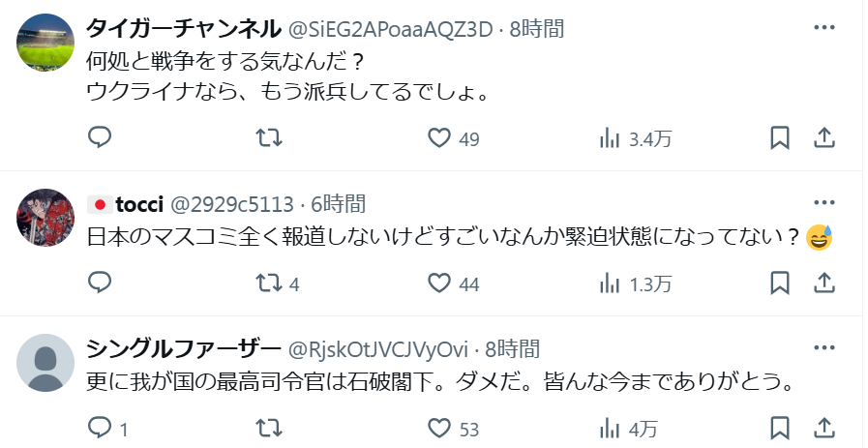
Task: Open more options for タイガーチャンネル's tweet
Action: click(x=824, y=28)
